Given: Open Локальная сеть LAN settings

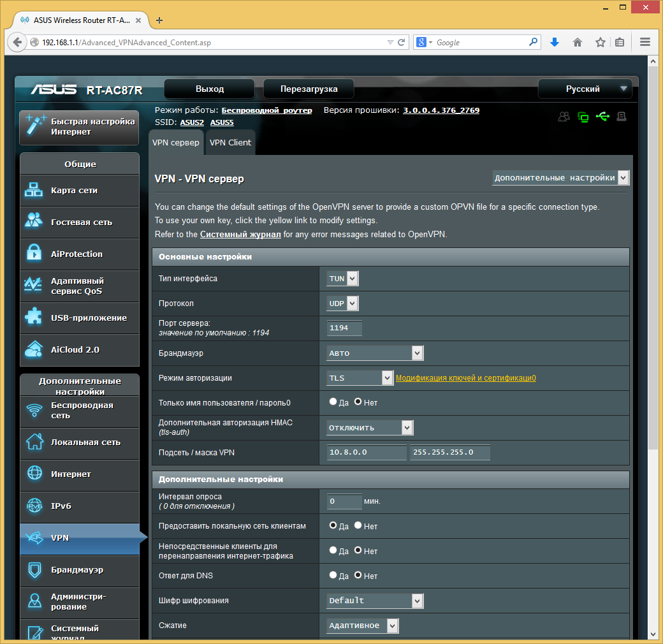Looking at the screenshot, I should click(x=80, y=443).
